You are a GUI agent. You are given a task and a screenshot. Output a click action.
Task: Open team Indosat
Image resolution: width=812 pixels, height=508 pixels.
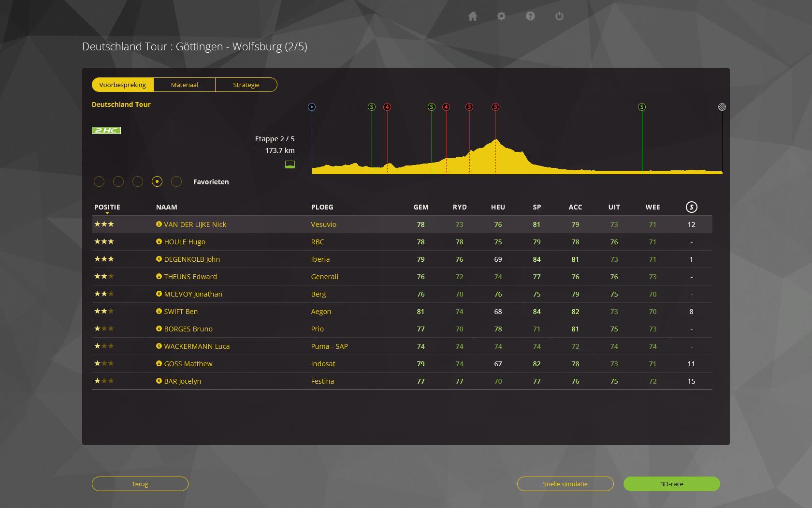click(323, 364)
